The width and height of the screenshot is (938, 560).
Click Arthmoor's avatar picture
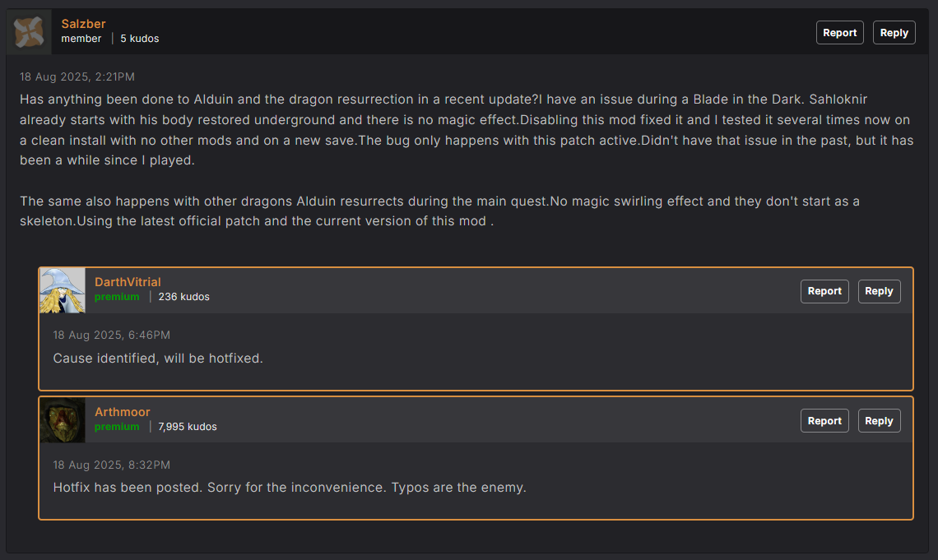tap(63, 420)
